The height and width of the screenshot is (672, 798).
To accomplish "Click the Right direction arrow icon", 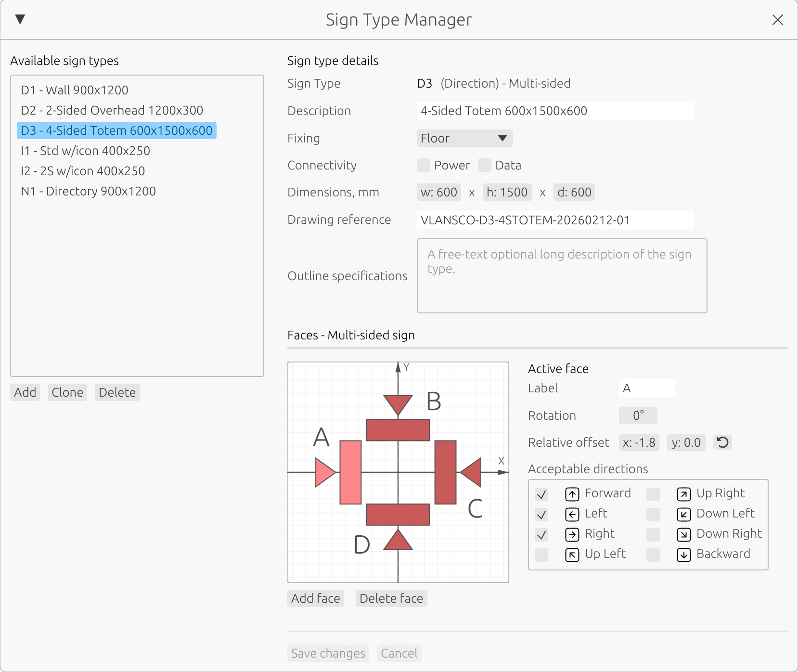I will pos(572,534).
